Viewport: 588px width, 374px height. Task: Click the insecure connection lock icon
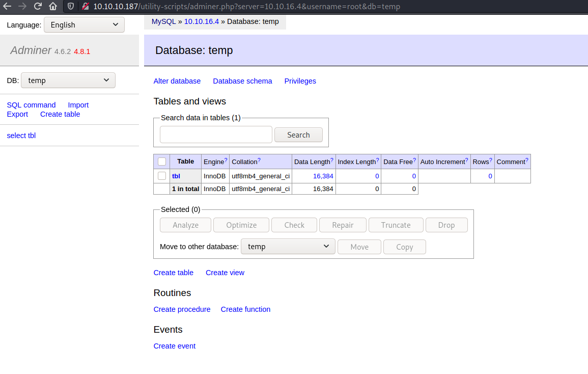[x=85, y=7]
